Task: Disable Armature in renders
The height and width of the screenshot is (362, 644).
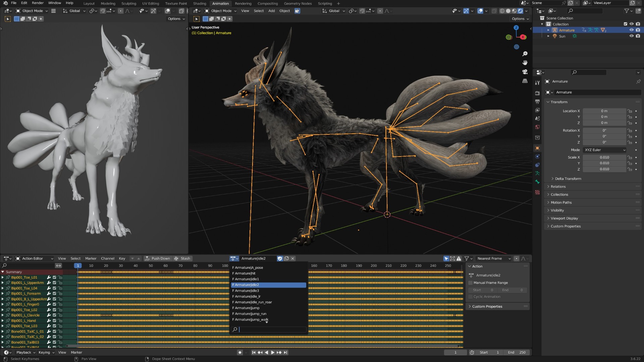Action: click(638, 30)
